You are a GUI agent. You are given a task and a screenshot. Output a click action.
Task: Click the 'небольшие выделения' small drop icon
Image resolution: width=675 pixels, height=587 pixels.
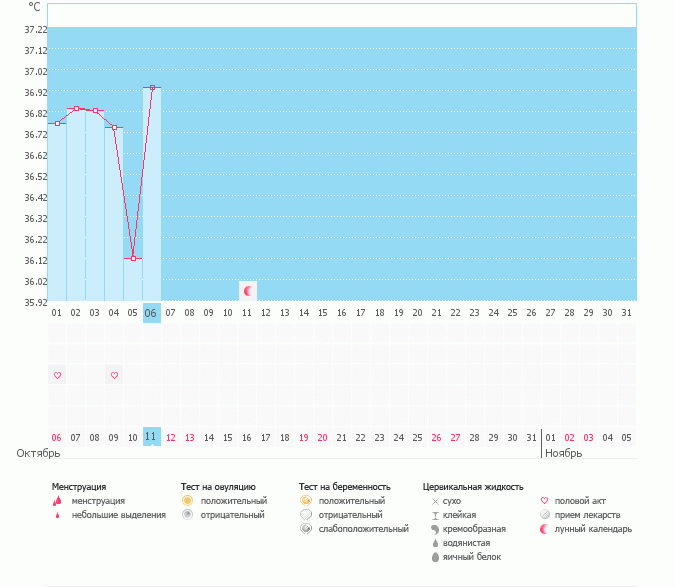pyautogui.click(x=57, y=515)
